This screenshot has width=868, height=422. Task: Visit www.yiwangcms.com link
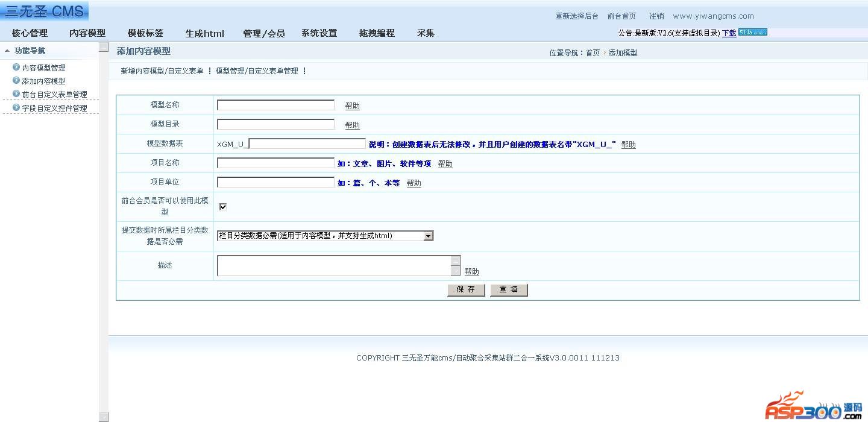point(713,16)
